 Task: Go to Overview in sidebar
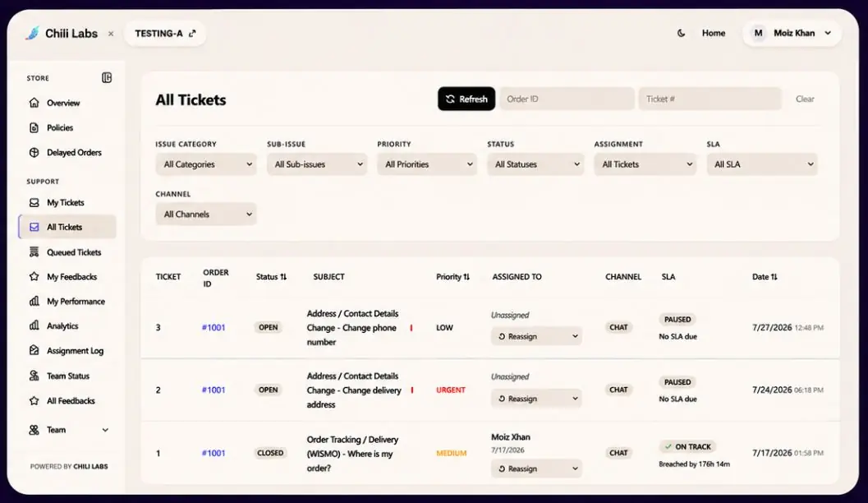67,103
